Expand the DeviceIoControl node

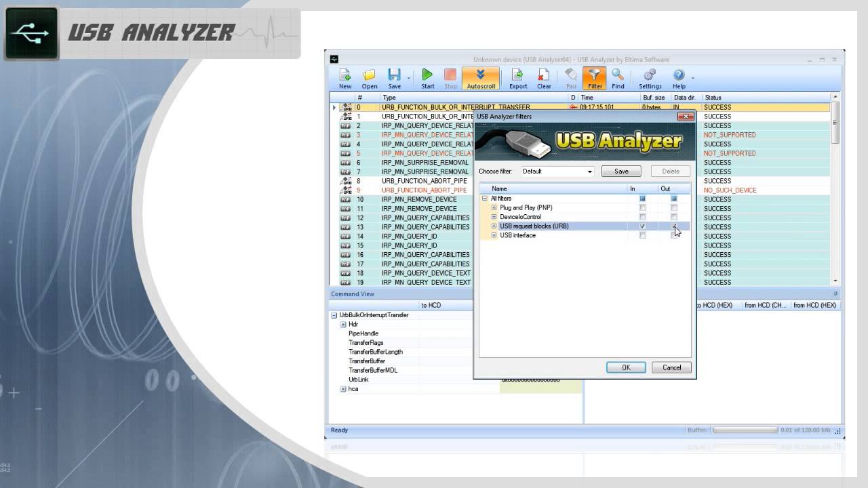click(x=494, y=217)
